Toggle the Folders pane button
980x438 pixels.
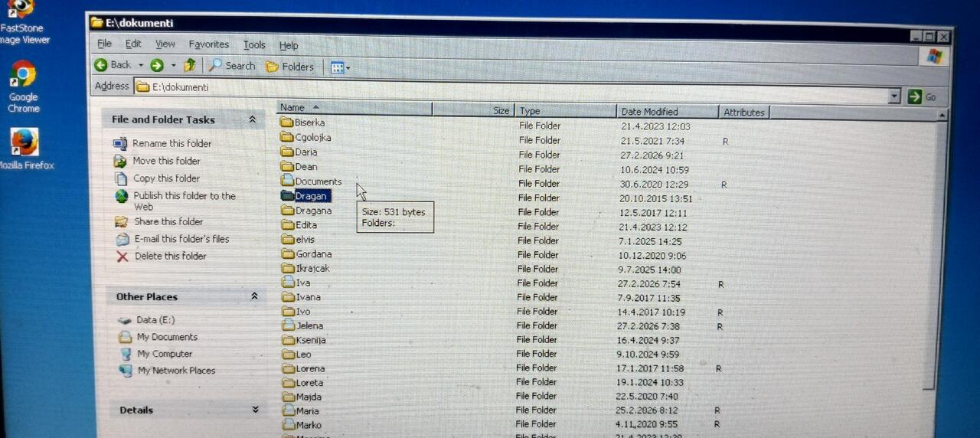pos(289,67)
